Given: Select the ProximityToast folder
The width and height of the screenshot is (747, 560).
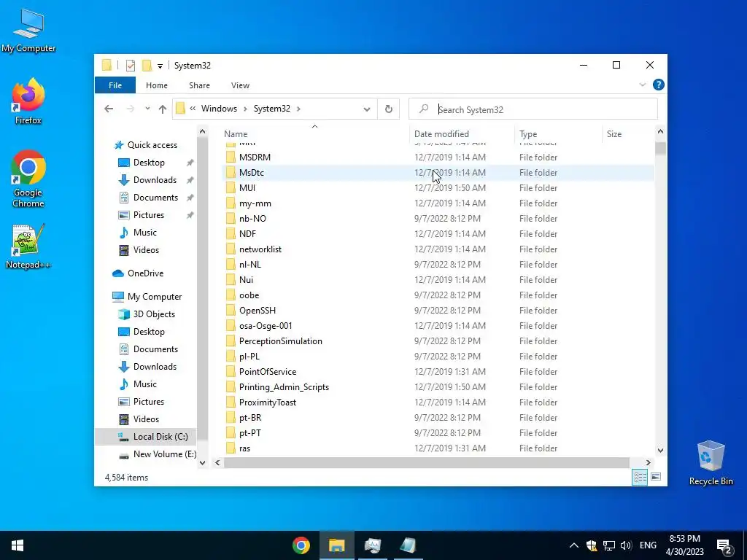Looking at the screenshot, I should pos(438,402).
